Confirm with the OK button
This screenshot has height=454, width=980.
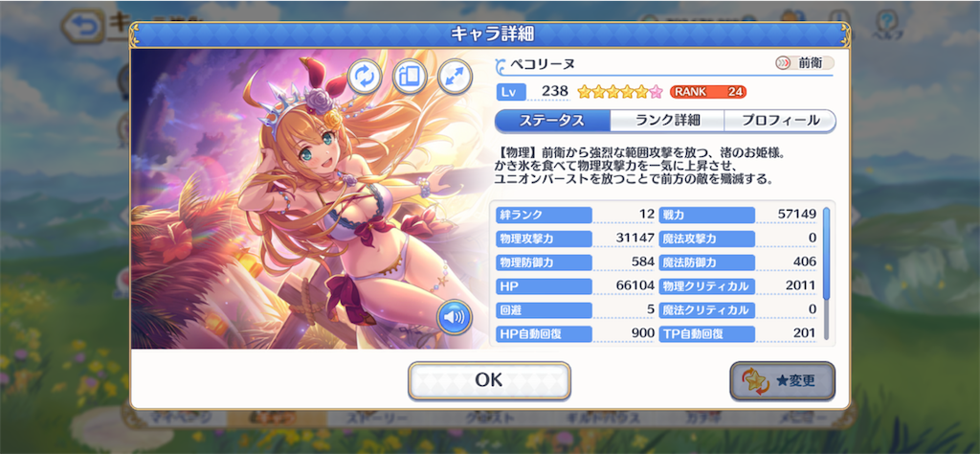tap(489, 380)
